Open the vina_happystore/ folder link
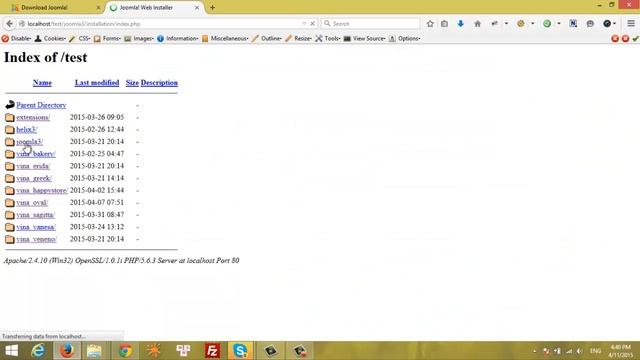This screenshot has width=640, height=360. (x=42, y=191)
